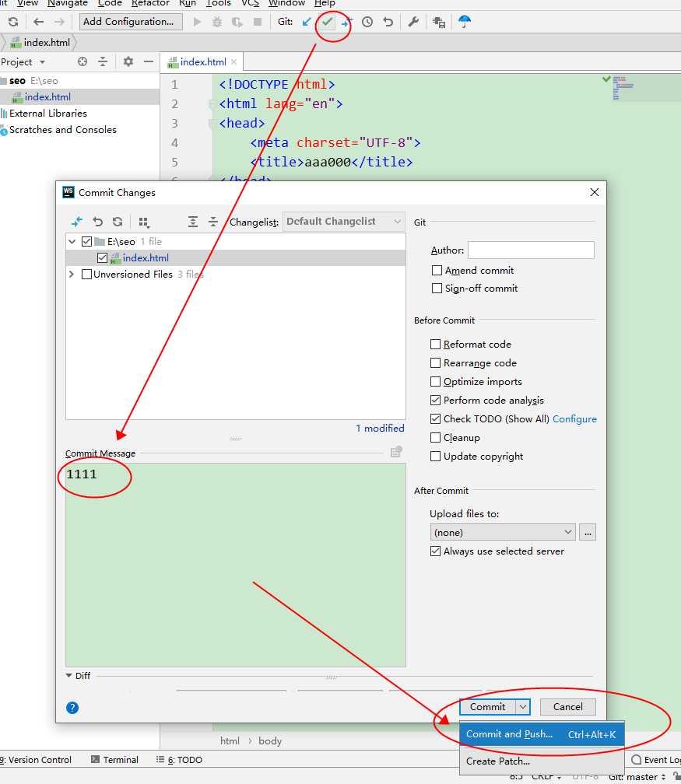Click the blue help question mark icon
This screenshot has width=681, height=784.
[72, 708]
